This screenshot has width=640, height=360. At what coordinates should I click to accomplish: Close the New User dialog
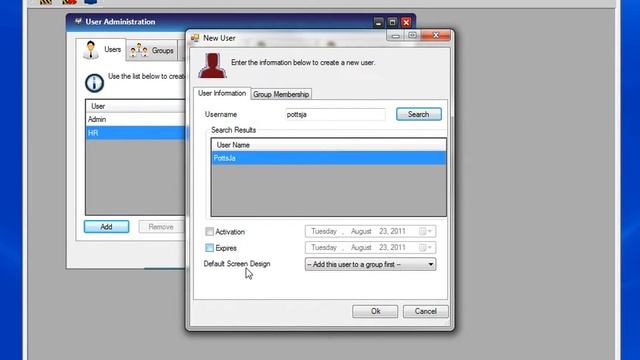click(436, 36)
